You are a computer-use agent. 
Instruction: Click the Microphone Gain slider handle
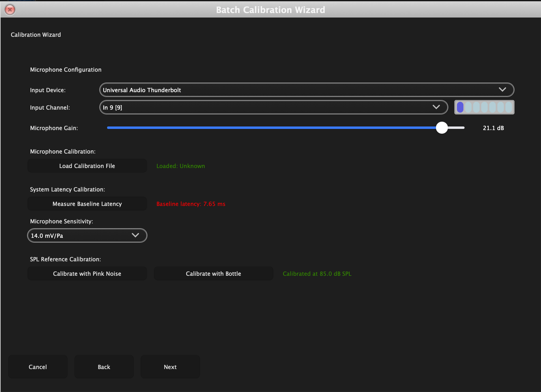point(442,128)
